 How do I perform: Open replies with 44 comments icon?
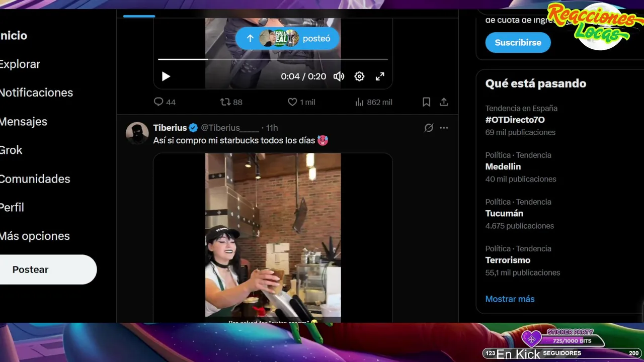pyautogui.click(x=158, y=102)
